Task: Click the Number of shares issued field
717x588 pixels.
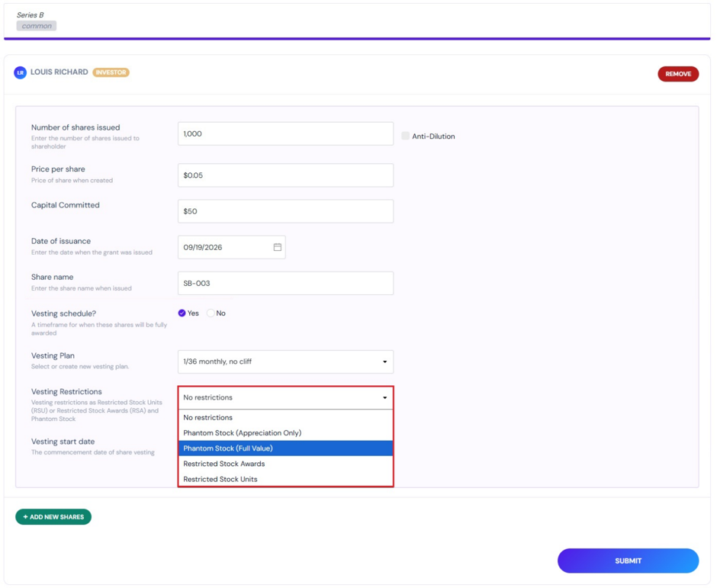Action: 286,134
